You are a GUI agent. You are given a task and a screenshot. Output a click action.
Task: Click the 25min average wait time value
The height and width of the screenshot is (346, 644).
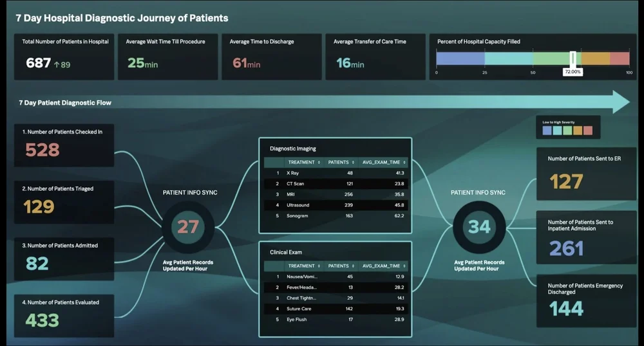pyautogui.click(x=142, y=63)
